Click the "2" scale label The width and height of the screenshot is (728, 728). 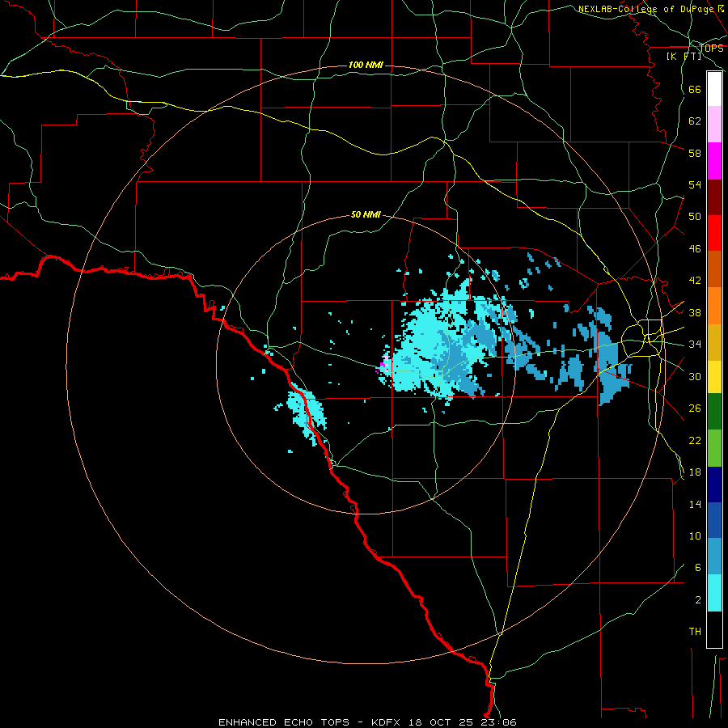click(x=698, y=600)
